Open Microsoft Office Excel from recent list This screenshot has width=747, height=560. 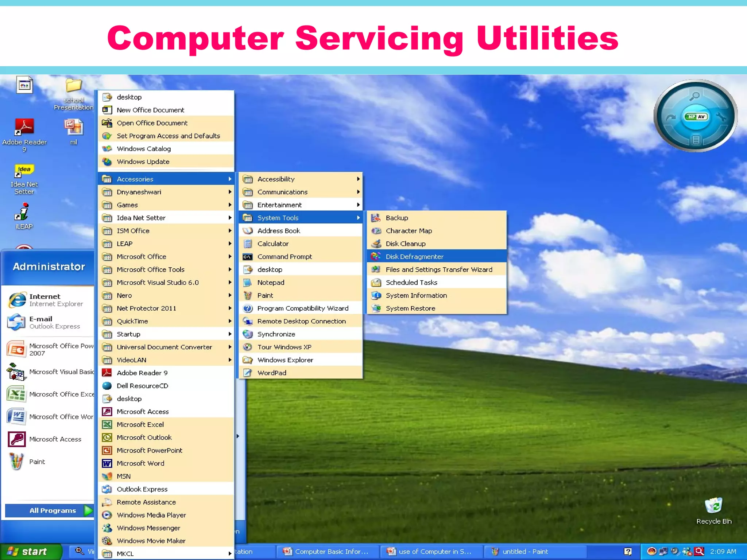[x=50, y=394]
